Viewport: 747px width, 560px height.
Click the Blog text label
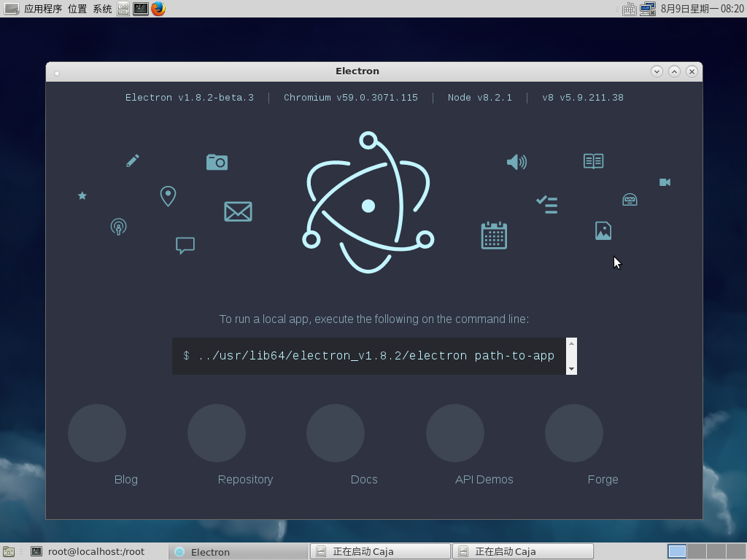click(x=125, y=480)
